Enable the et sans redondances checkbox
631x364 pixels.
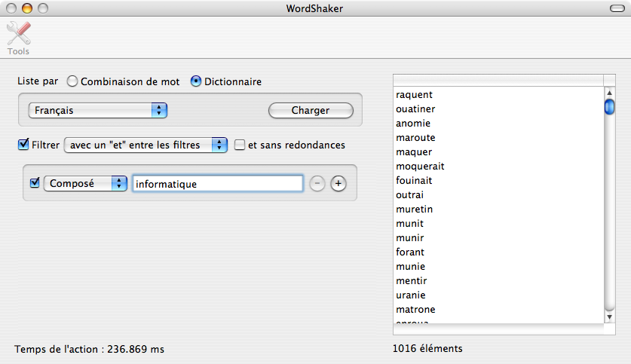(240, 145)
